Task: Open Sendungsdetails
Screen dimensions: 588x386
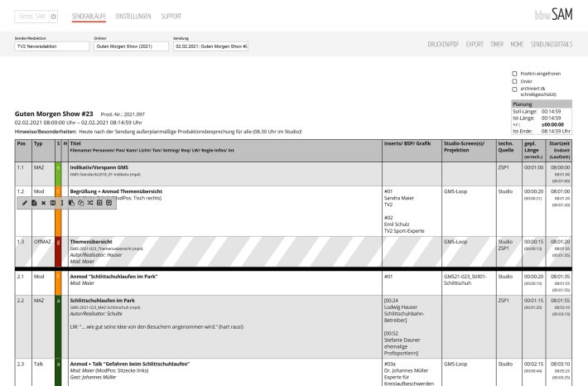Action: point(552,44)
